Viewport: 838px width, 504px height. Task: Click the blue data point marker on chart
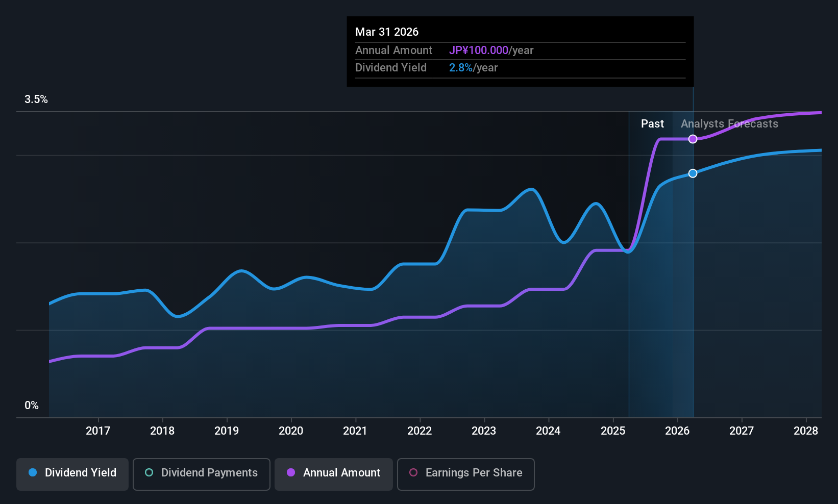click(693, 173)
